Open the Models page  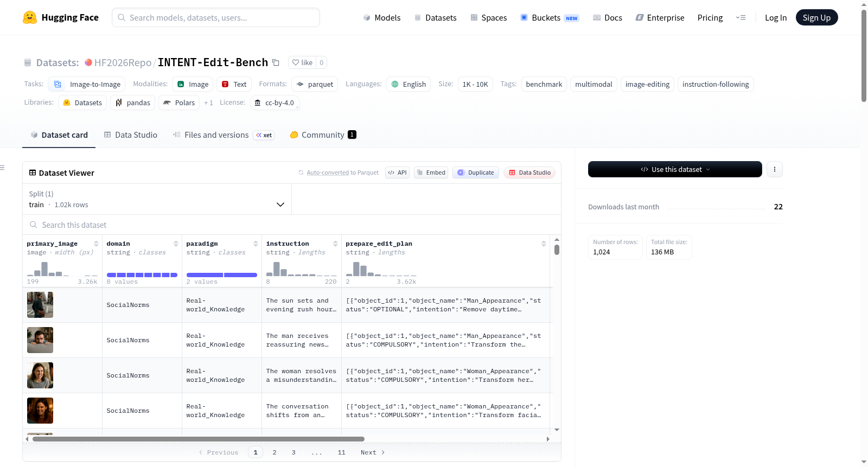(382, 17)
